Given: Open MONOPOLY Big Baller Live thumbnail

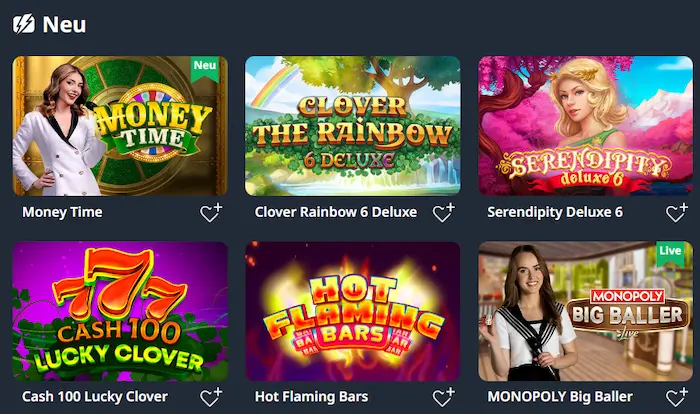Looking at the screenshot, I should (586, 311).
